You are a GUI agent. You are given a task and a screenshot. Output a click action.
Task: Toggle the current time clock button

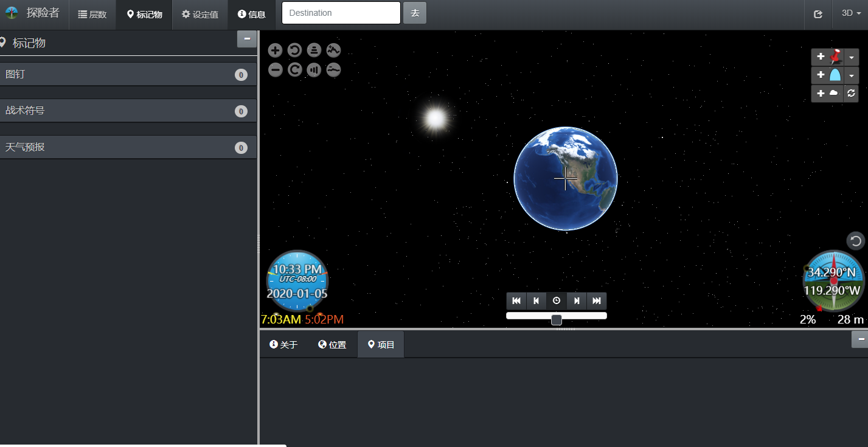(556, 300)
